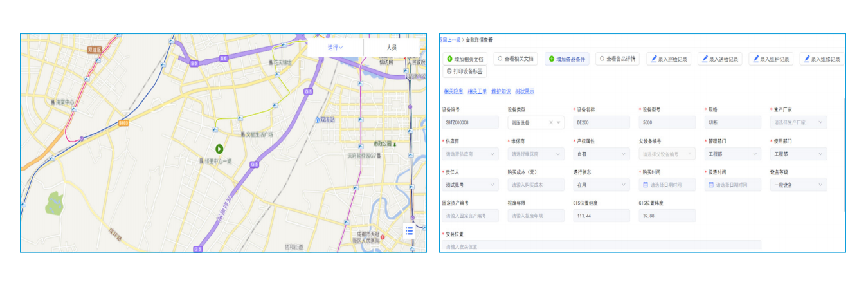Viewport: 868px width, 296px height.
Task: Open the 购买时间 date picker
Action: pos(667,185)
